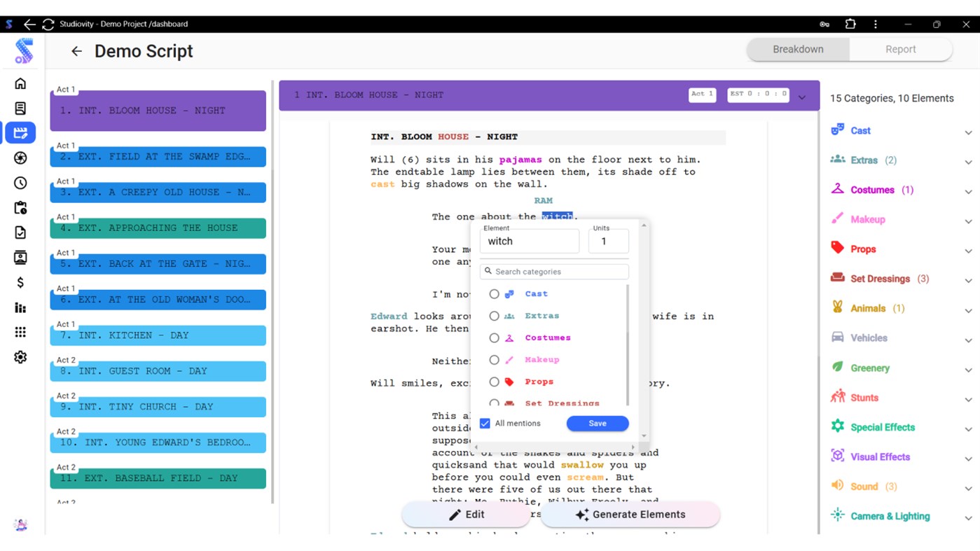Open the extensions puzzle icon in title bar

pos(850,24)
